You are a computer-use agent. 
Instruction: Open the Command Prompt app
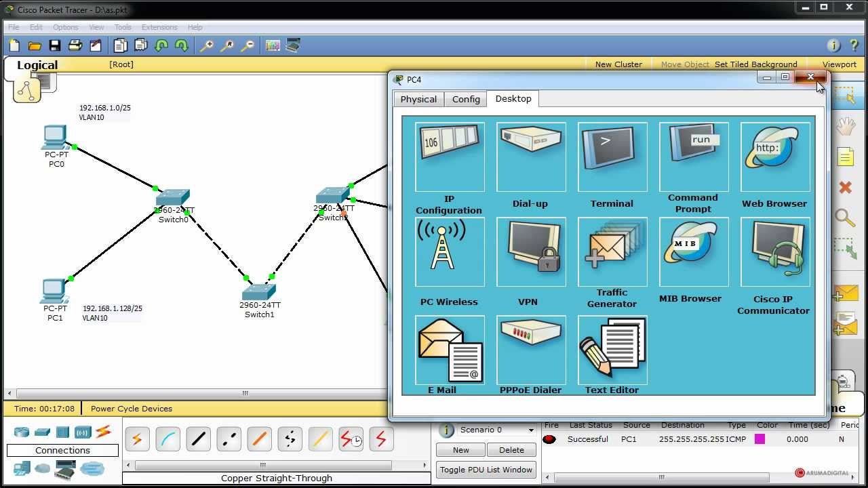(694, 157)
